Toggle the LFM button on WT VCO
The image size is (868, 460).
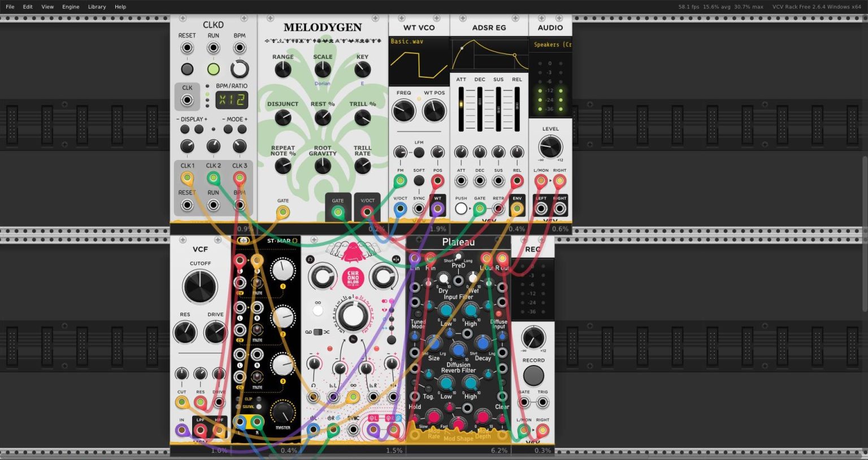[419, 153]
